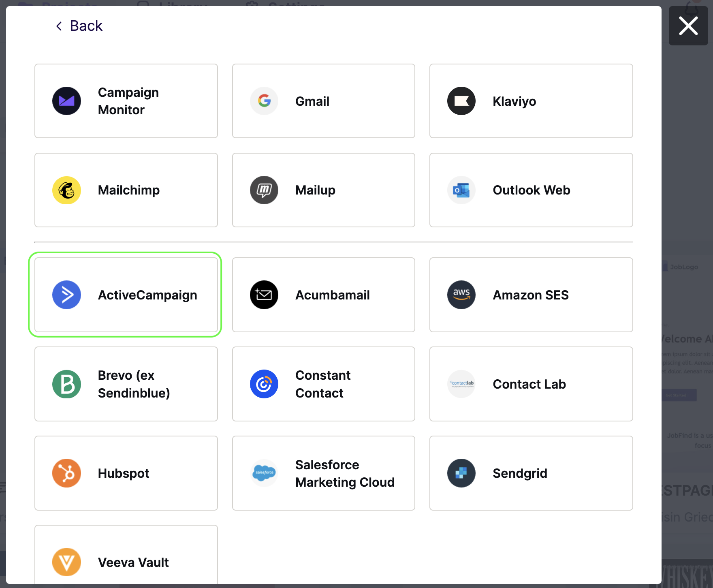
Task: Select the Mailchimp label text
Action: (x=129, y=190)
